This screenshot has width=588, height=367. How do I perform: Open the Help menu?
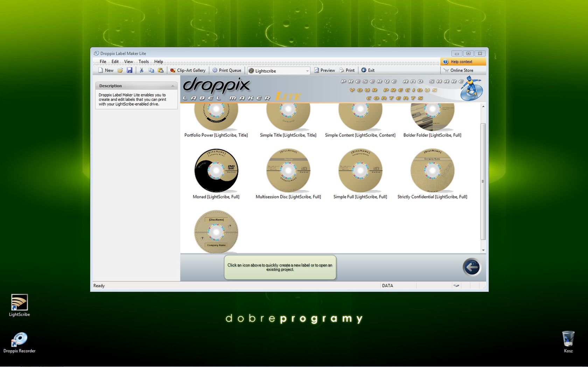coord(159,62)
